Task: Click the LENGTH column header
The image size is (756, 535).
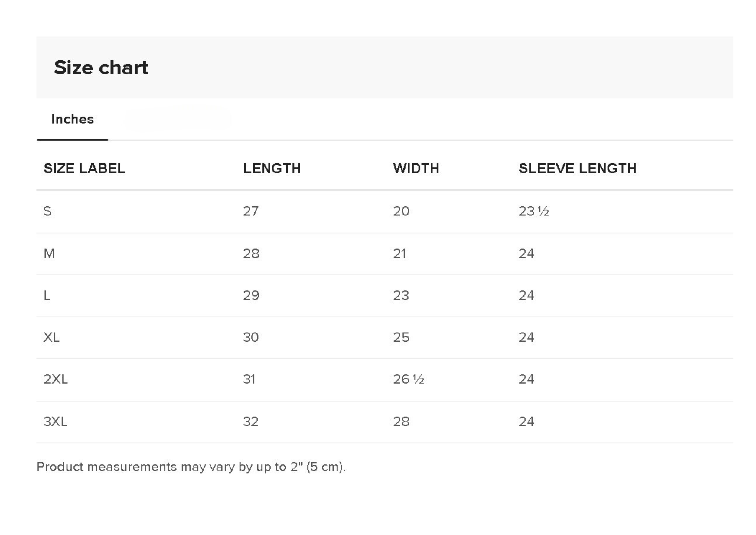Action: [272, 168]
